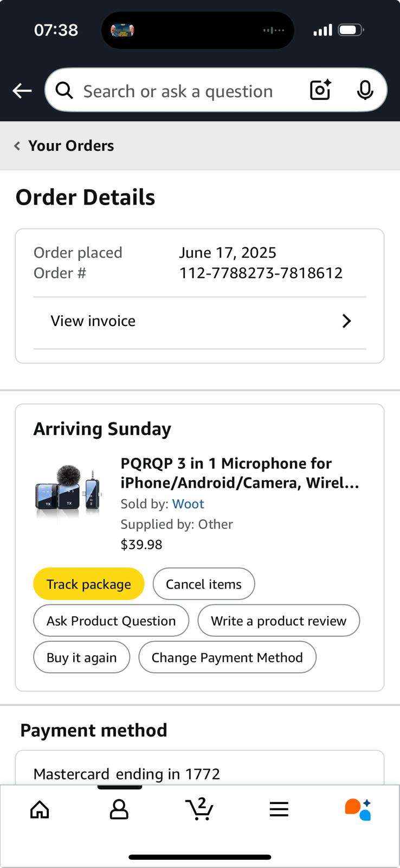Open the Woot seller link
Viewport: 400px width, 868px height.
click(188, 504)
